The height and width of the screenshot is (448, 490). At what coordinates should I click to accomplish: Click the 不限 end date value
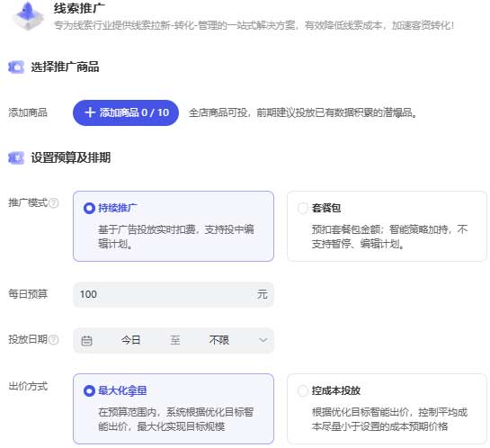pyautogui.click(x=219, y=340)
